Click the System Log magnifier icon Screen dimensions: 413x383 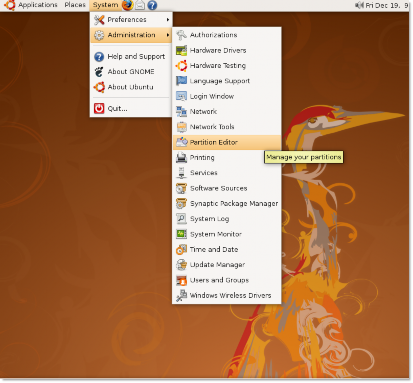181,219
